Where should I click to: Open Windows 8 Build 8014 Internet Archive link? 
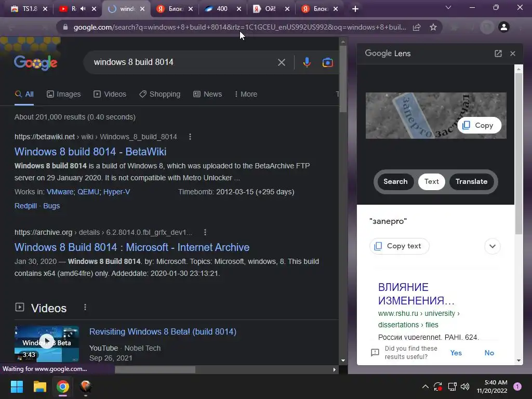tap(132, 247)
